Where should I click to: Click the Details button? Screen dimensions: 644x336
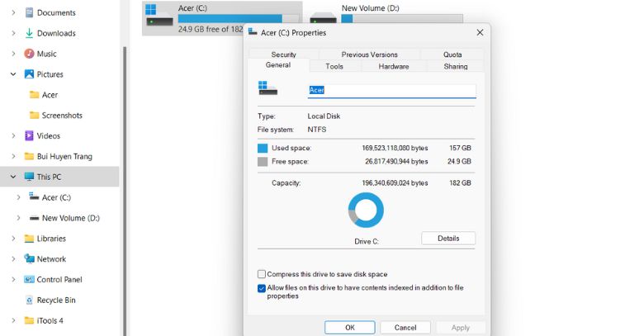[x=448, y=239]
